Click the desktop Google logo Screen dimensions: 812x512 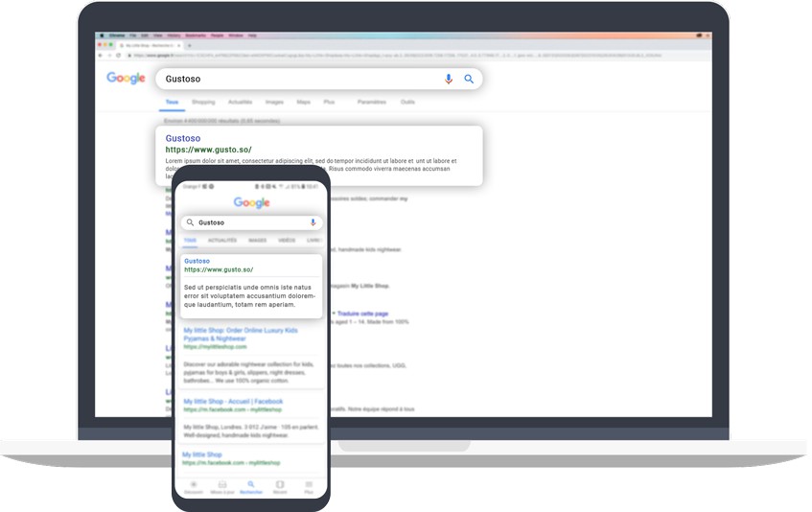(x=126, y=78)
